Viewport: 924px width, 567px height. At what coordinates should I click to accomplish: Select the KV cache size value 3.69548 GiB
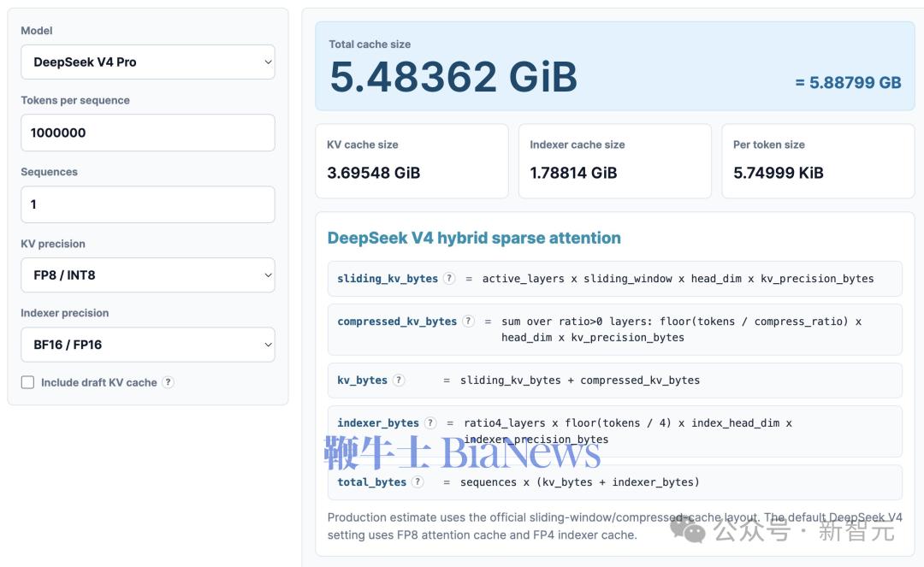pyautogui.click(x=374, y=173)
